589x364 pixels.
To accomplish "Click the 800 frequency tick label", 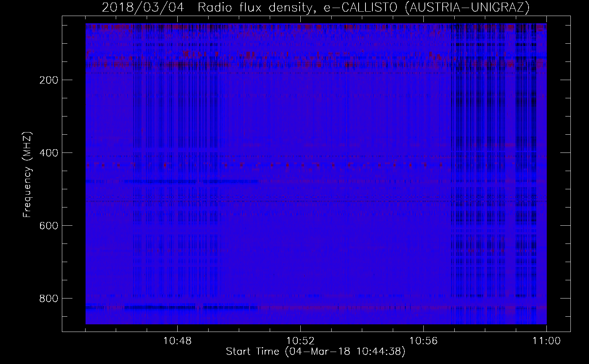I will (48, 298).
